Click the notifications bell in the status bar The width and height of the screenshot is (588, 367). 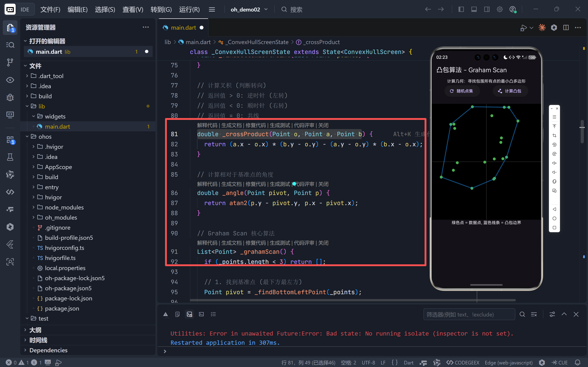click(x=578, y=362)
